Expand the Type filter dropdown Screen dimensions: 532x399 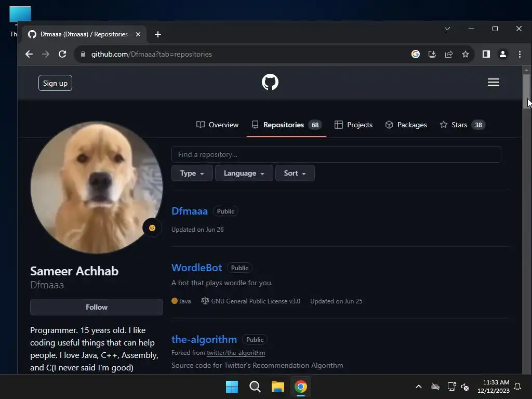pyautogui.click(x=192, y=173)
